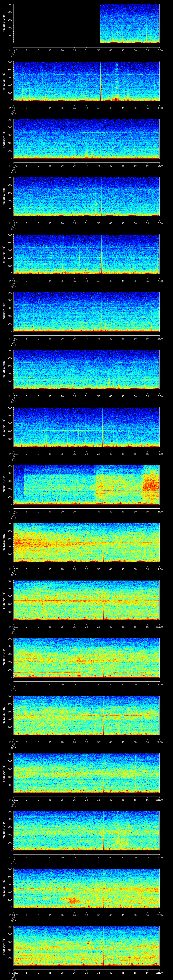The image size is (173, 980).
Task: Click the 11:14:00 time axis label
Action: (13, 338)
